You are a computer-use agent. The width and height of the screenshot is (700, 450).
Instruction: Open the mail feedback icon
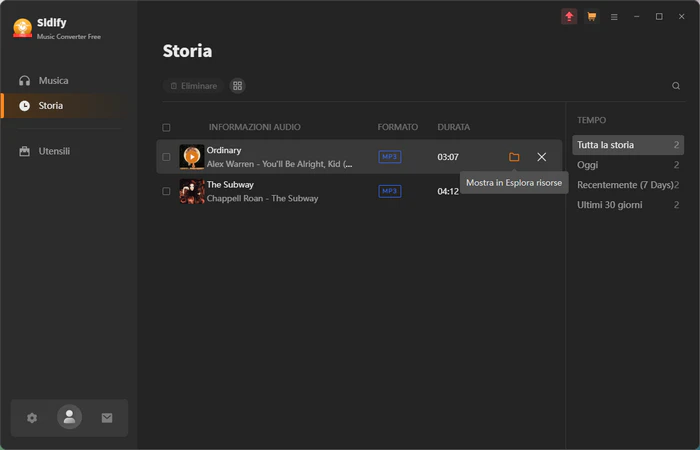(107, 418)
